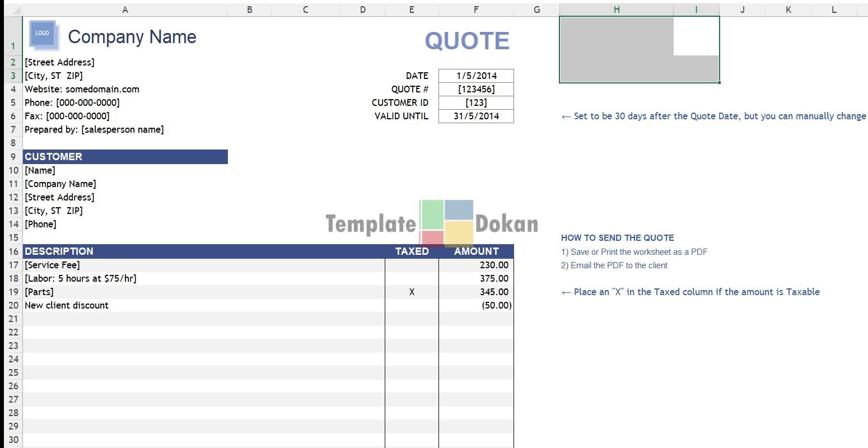
Task: Select the AMOUNT table heading cell
Action: click(x=476, y=251)
